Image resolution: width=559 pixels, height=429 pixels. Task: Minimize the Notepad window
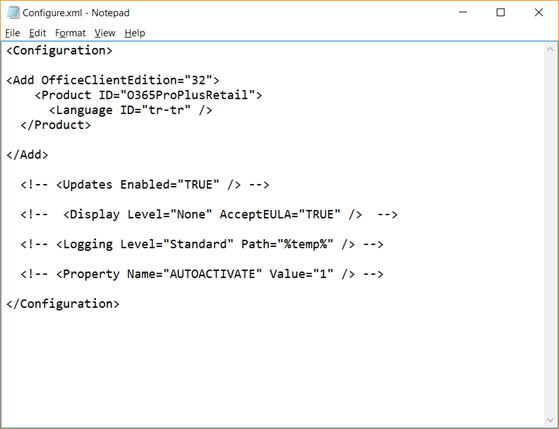(463, 12)
